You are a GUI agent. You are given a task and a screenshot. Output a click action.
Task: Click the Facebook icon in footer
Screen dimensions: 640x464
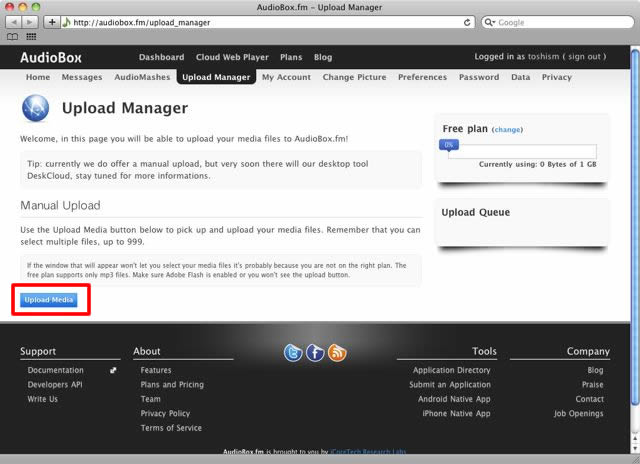tap(315, 353)
